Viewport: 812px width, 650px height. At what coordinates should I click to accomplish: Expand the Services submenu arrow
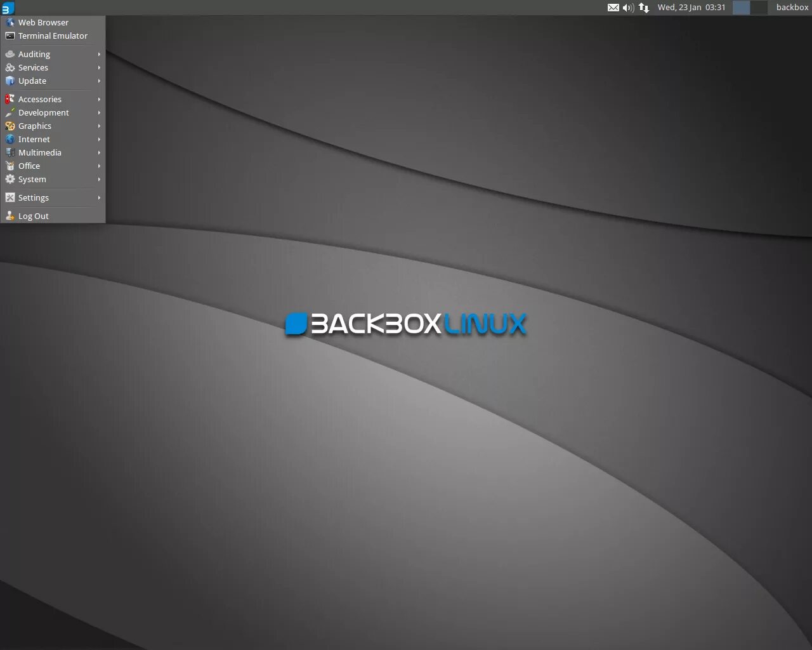coord(99,67)
